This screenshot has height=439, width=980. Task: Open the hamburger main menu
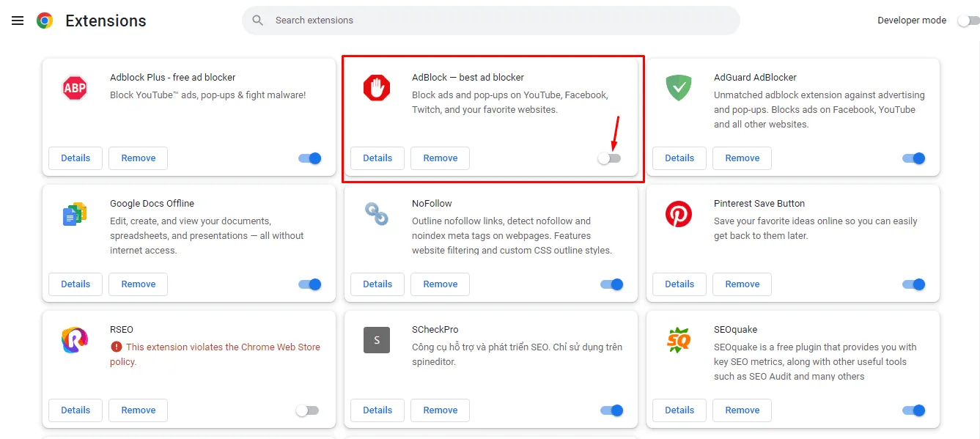18,21
